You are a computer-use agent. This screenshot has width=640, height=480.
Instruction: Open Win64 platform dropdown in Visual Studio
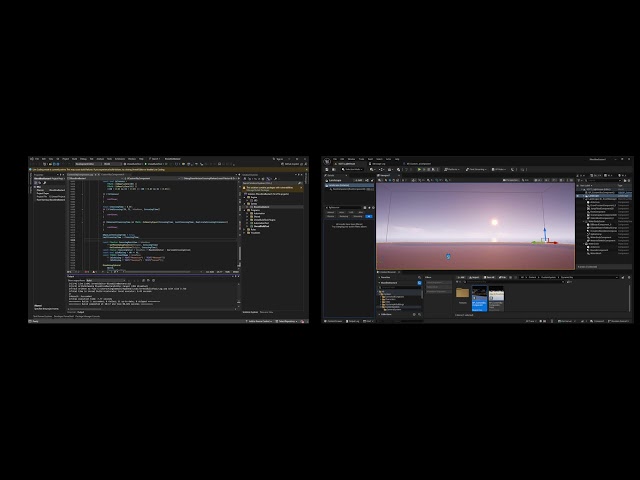tap(113, 164)
